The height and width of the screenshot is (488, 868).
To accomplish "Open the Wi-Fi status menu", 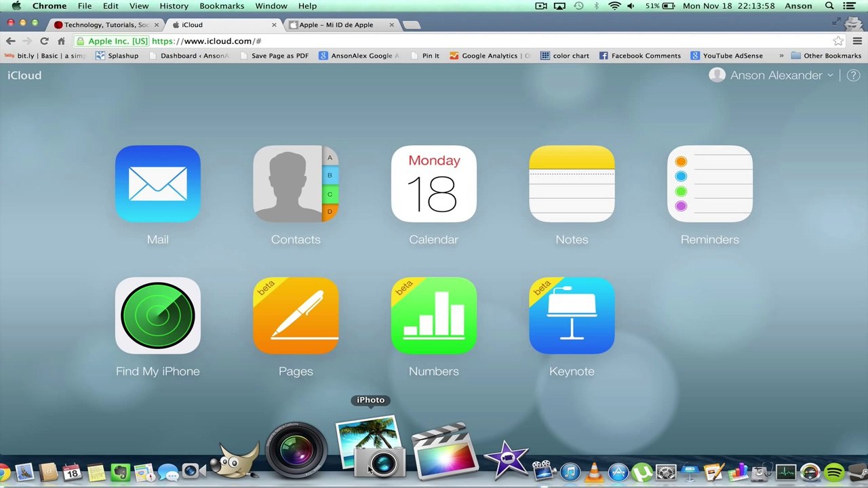I will click(x=614, y=6).
